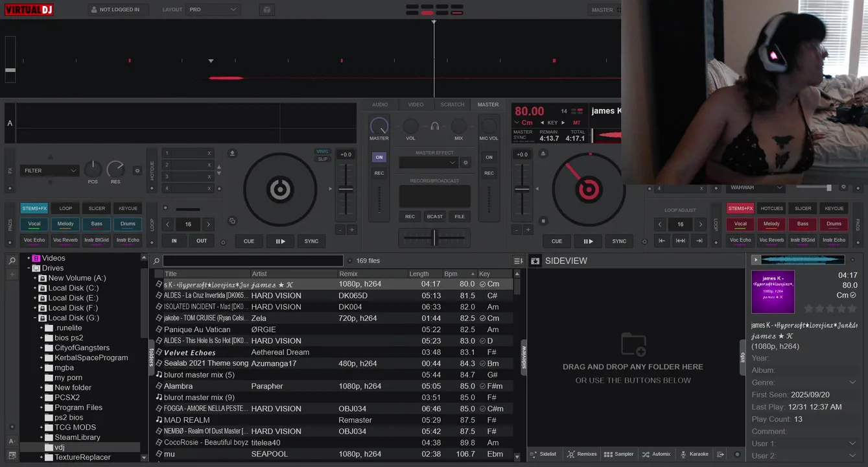Select SLICER pad mode on left deck

point(97,208)
